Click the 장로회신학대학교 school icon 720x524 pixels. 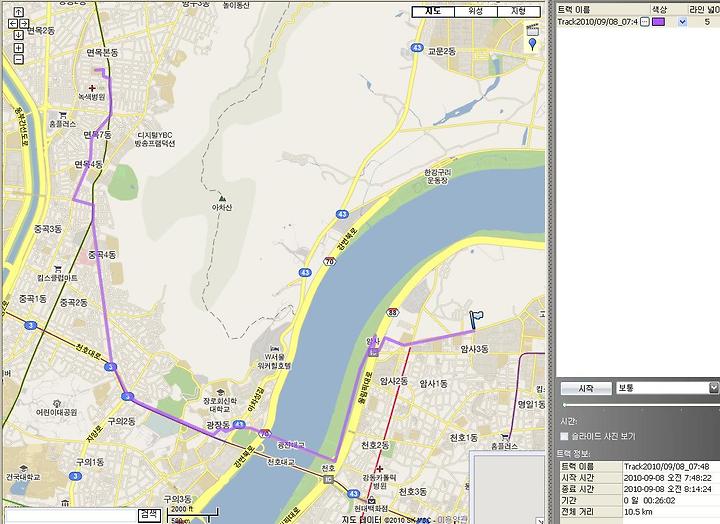click(220, 392)
